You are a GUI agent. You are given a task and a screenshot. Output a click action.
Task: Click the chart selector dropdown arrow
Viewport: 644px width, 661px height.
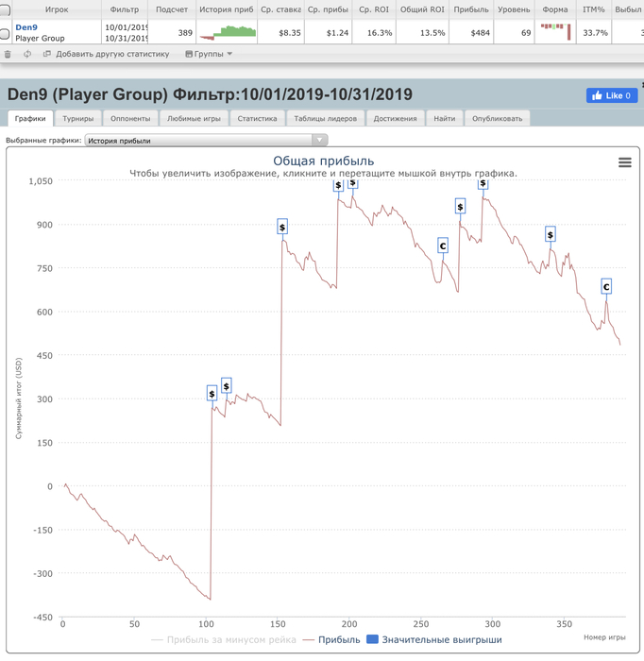point(319,140)
